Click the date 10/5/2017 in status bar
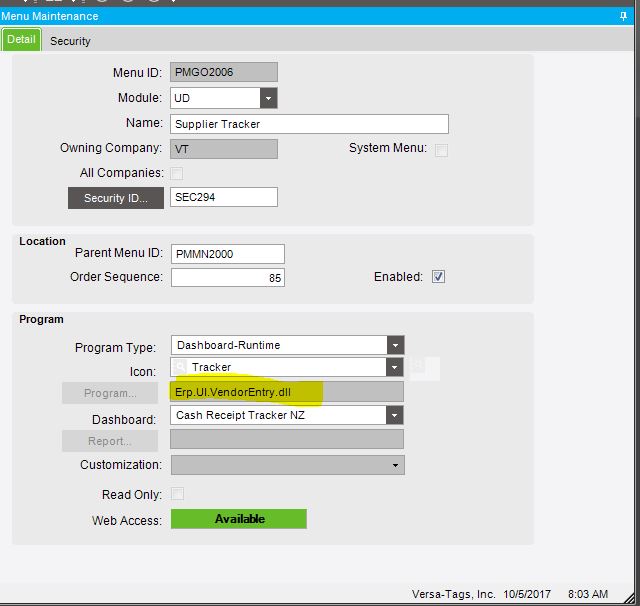640x606 pixels. [x=527, y=594]
